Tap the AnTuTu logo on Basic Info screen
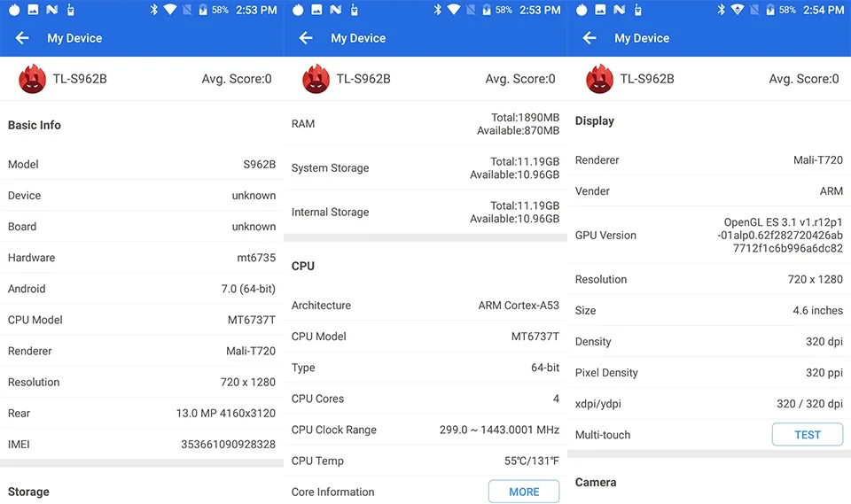Viewport: 851px width, 504px height. click(x=32, y=79)
